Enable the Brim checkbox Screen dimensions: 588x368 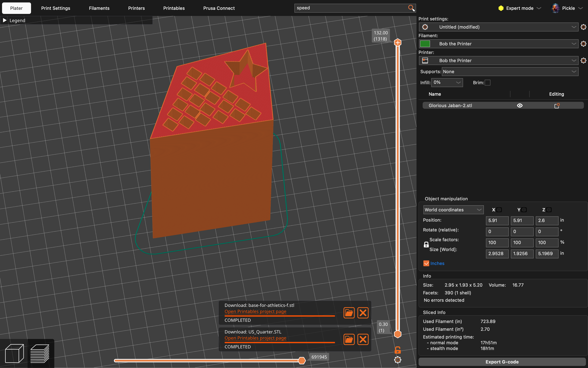[487, 83]
